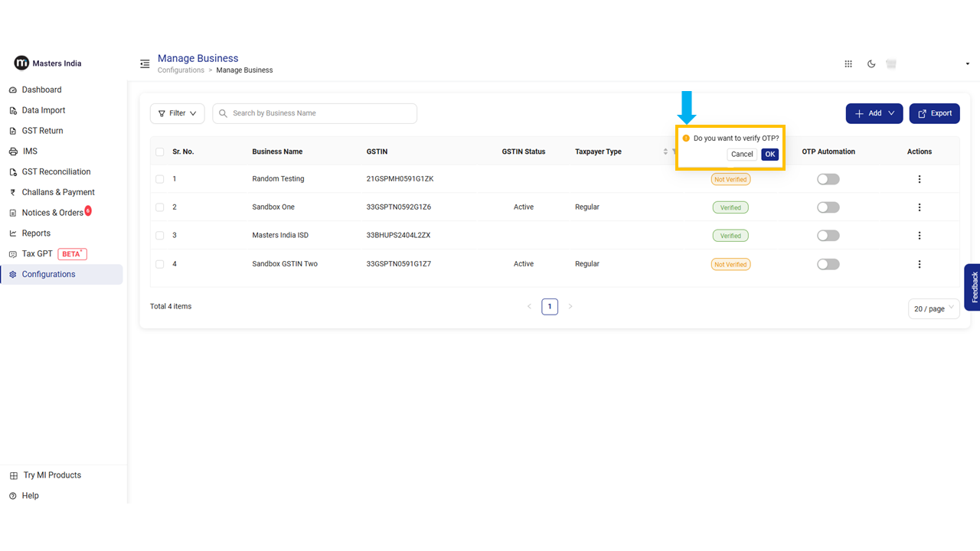Click three-dot actions for Masters India ISD
The width and height of the screenshot is (980, 551).
pos(919,236)
